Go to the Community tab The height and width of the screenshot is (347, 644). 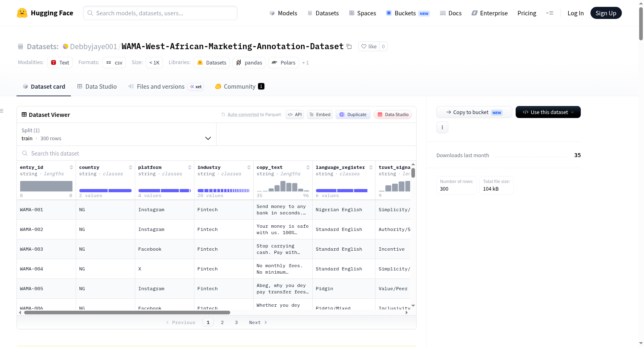coord(240,87)
